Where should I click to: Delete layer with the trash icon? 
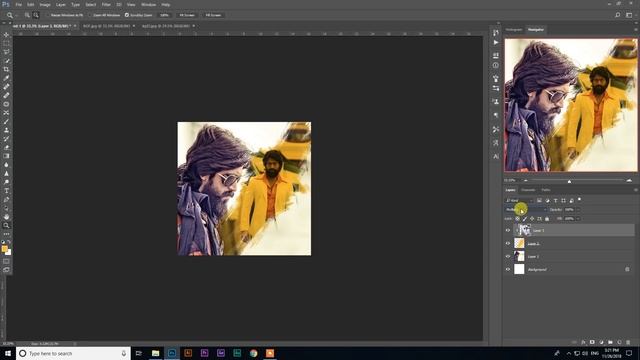[x=628, y=342]
